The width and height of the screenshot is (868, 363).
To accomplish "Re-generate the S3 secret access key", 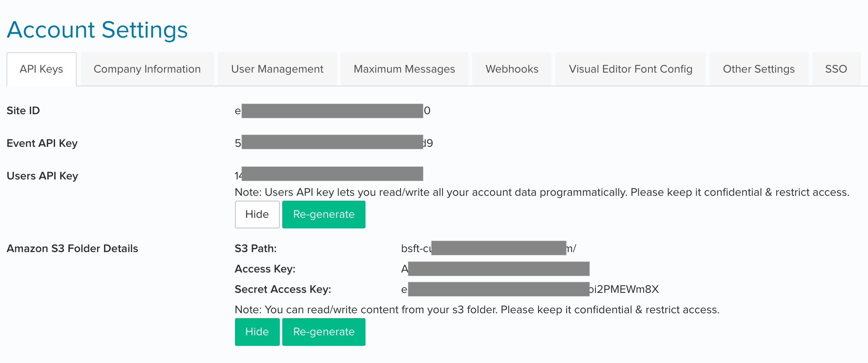I will coord(323,332).
